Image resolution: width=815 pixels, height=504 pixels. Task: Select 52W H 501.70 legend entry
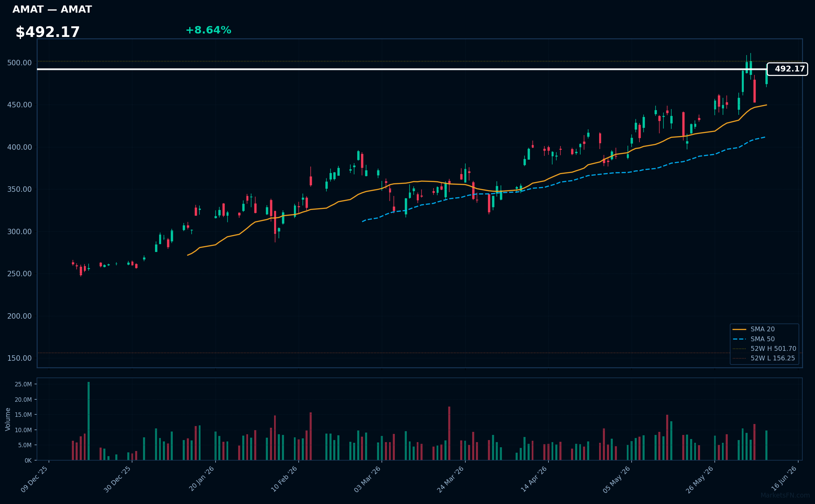click(x=765, y=349)
